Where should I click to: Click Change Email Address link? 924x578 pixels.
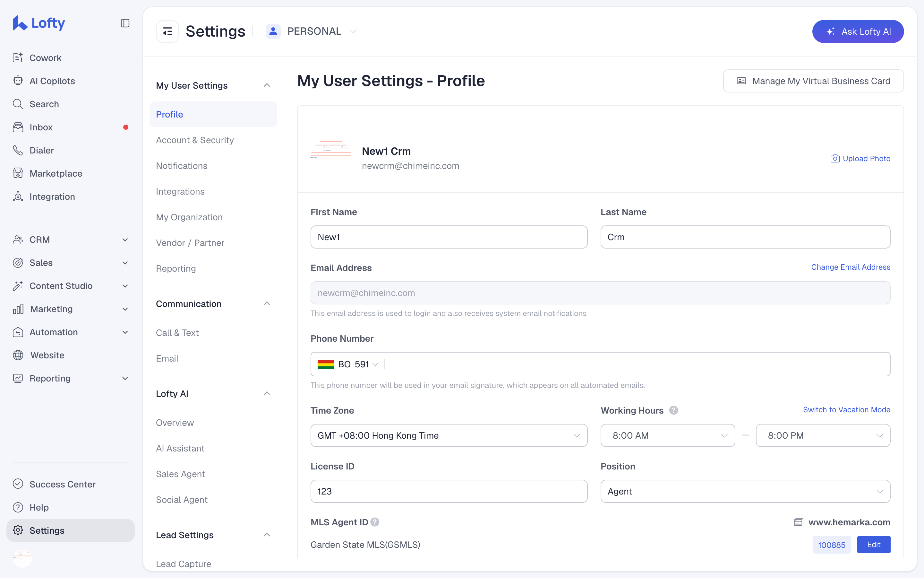851,267
